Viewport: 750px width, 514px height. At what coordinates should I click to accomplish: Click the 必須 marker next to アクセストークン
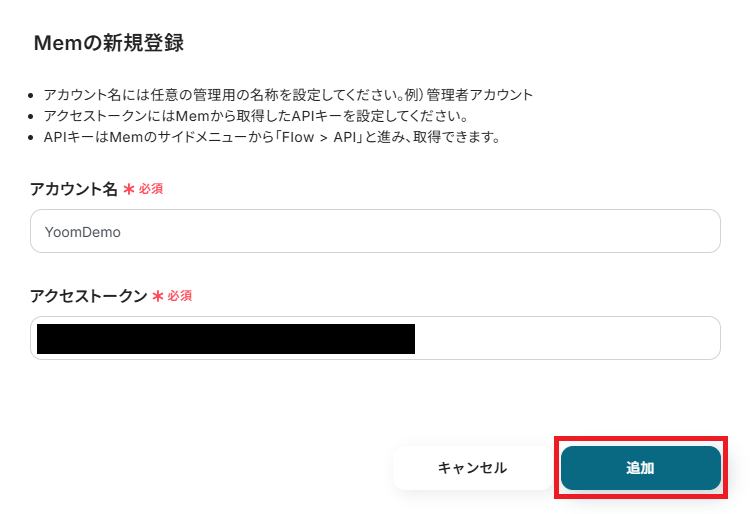180,296
